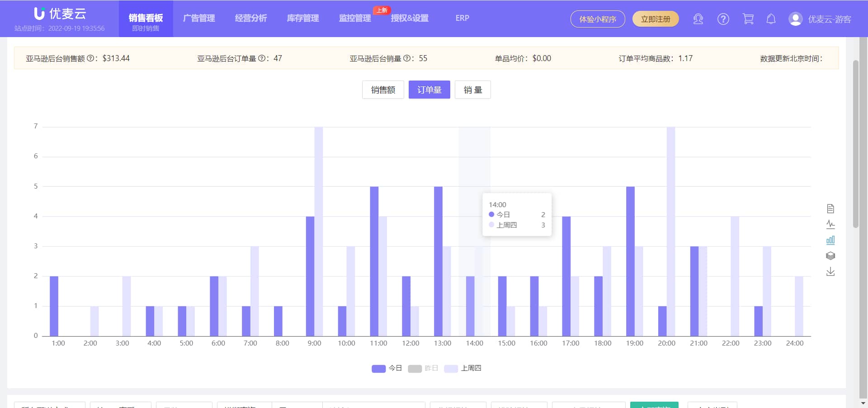Click the sales volume value 55
Screen dimensions: 868x408
[423, 58]
